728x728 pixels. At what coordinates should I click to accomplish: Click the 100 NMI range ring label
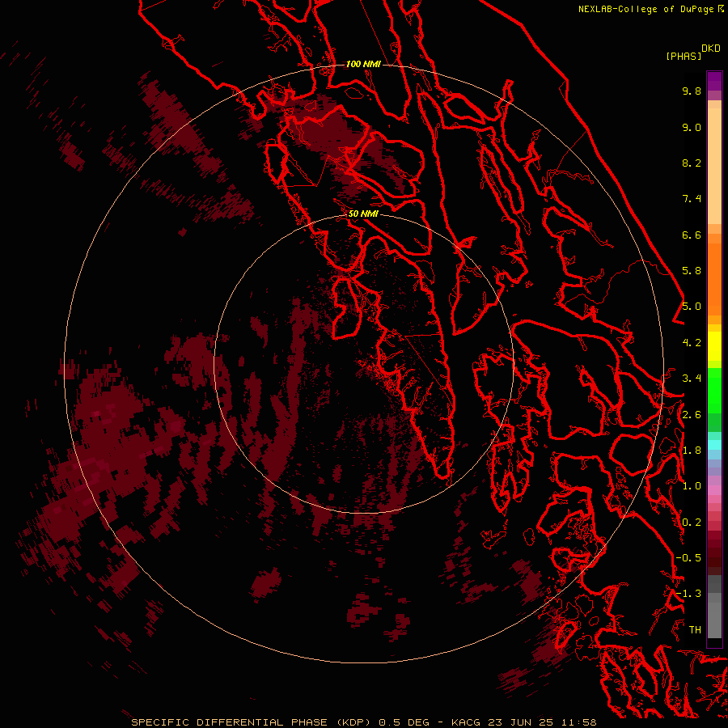[x=363, y=64]
